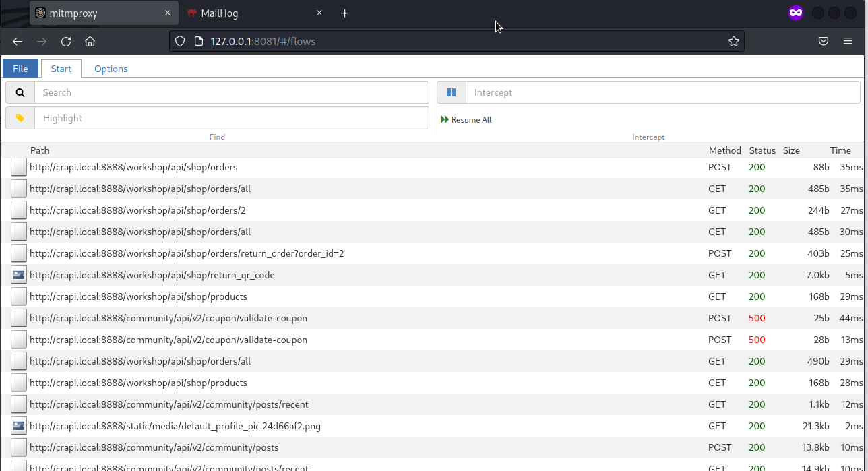Reload the page with browser refresh icon
Screen dimensions: 868x471
(66, 42)
